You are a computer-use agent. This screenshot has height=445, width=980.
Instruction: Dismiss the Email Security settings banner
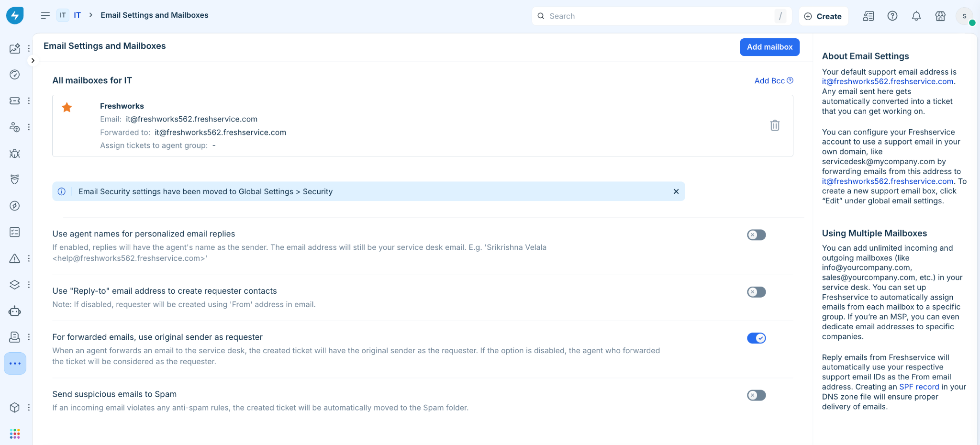click(676, 191)
